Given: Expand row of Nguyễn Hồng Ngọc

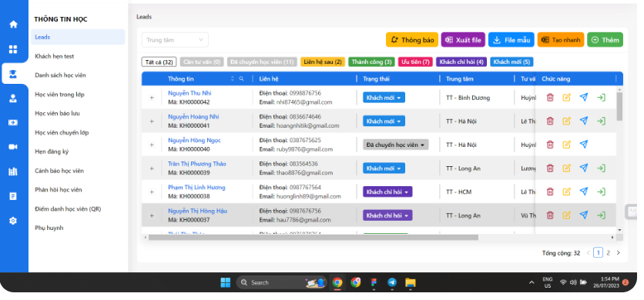Looking at the screenshot, I should [152, 145].
